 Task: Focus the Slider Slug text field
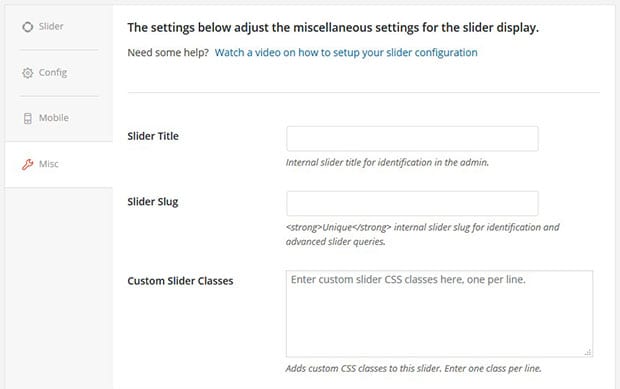[x=412, y=204]
